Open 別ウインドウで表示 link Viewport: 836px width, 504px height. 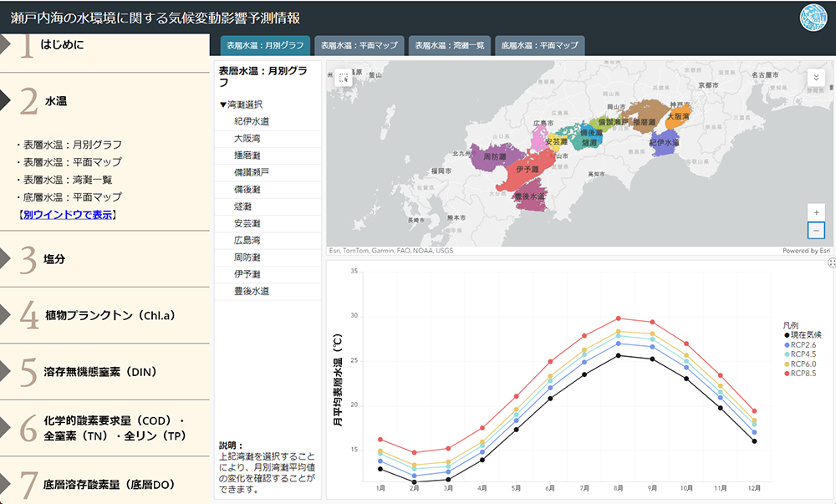pos(68,215)
